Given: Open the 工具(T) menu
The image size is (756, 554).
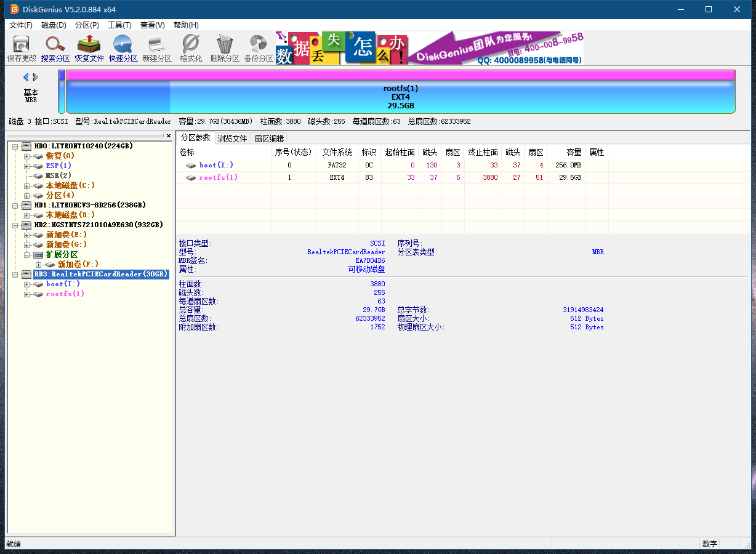Looking at the screenshot, I should click(x=119, y=25).
